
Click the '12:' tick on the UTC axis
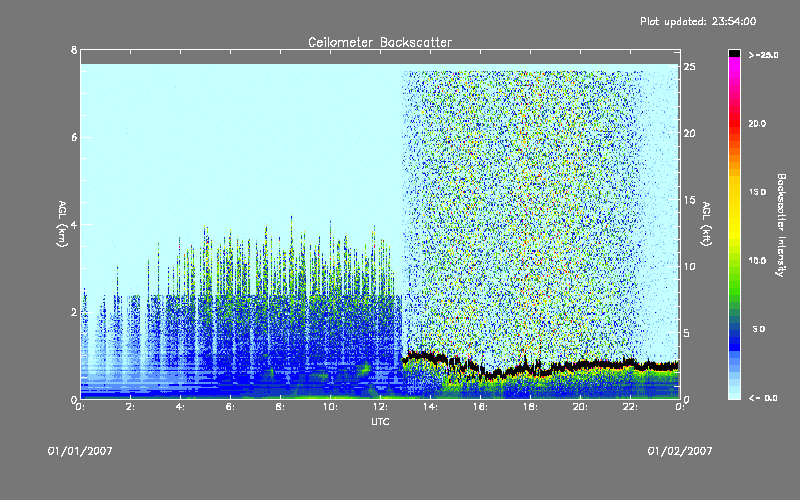[x=380, y=407]
